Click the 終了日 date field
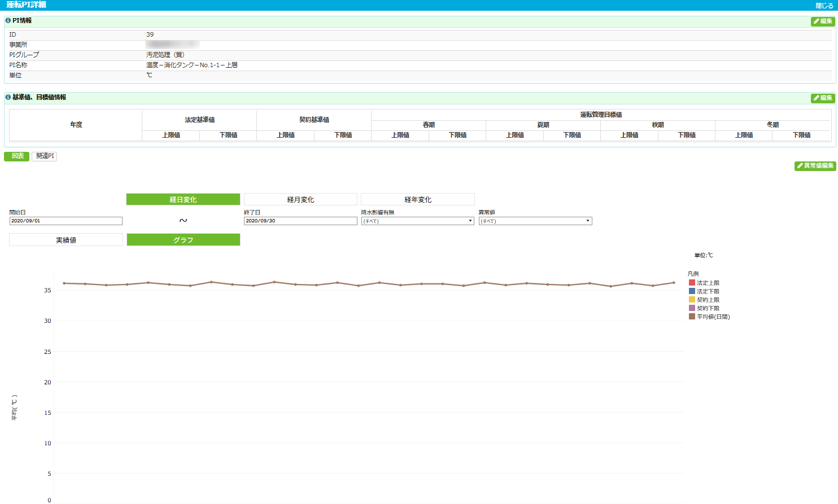The height and width of the screenshot is (504, 838). [300, 221]
